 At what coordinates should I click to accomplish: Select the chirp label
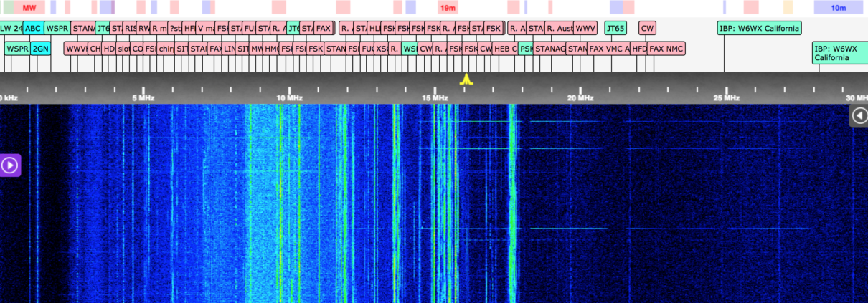click(166, 49)
